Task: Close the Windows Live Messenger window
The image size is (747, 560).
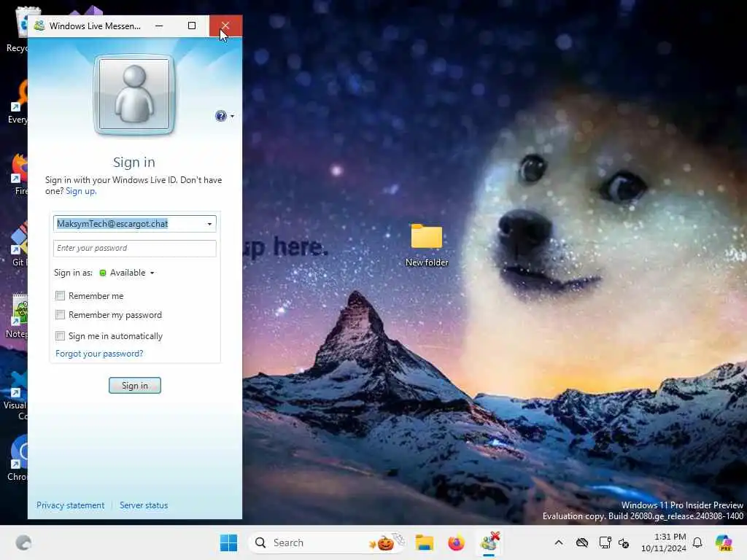Action: (225, 26)
